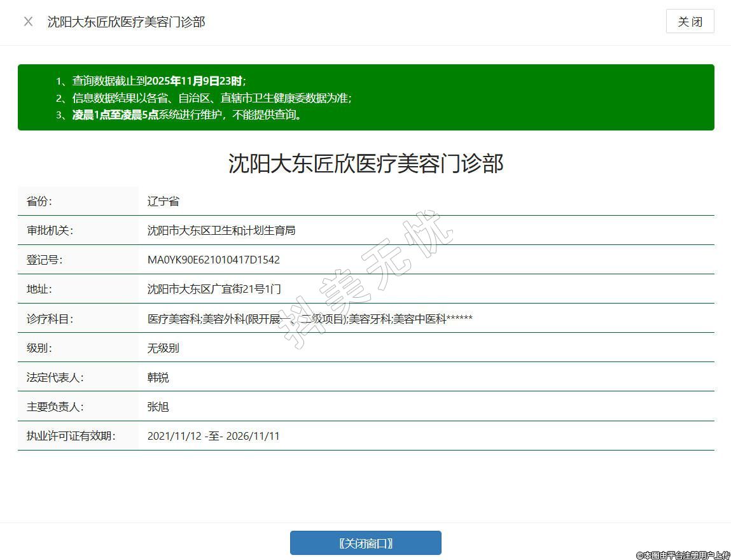The image size is (731, 560).
Task: Click approval authority 沈阳市大东区卫生和计划生育局
Action: point(221,230)
